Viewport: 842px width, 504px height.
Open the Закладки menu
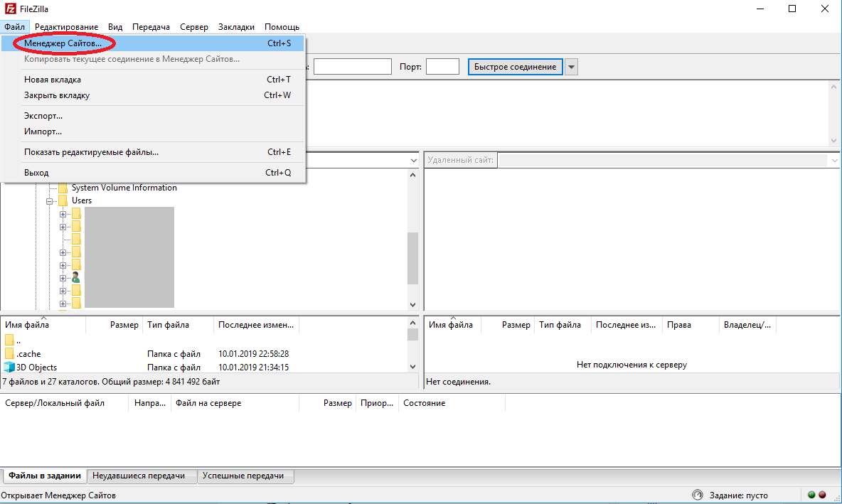point(236,27)
